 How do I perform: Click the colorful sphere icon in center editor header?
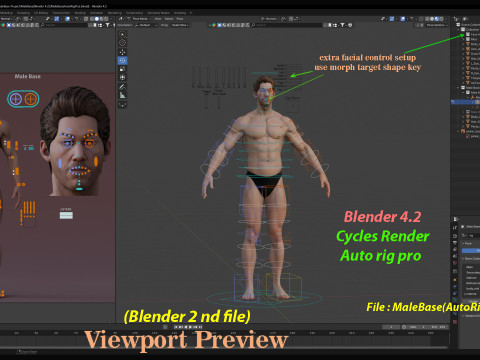(x=214, y=25)
